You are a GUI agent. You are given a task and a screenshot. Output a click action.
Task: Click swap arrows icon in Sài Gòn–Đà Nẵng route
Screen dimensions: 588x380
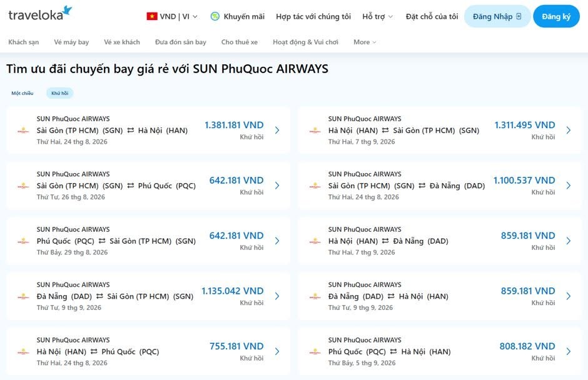pyautogui.click(x=422, y=186)
